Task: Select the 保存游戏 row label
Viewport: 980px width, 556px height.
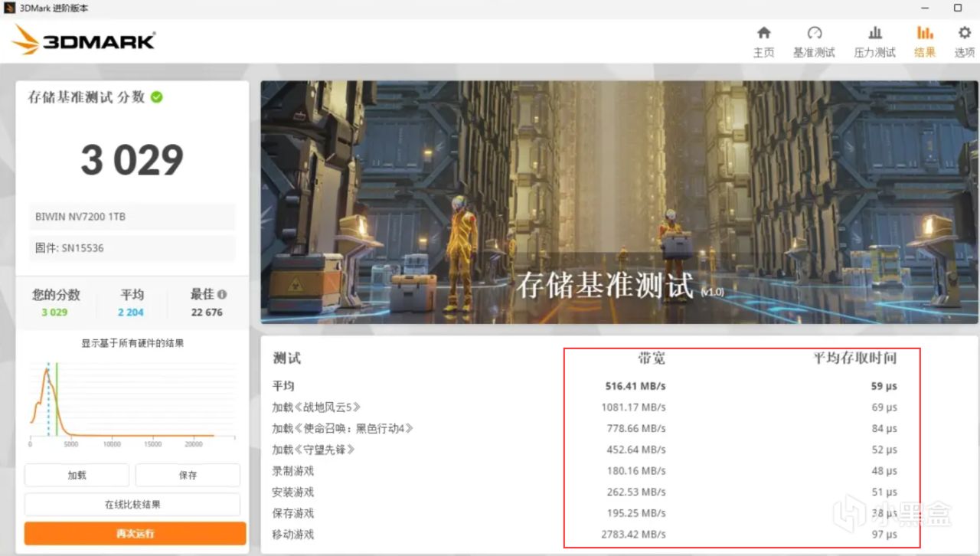Action: pyautogui.click(x=293, y=513)
